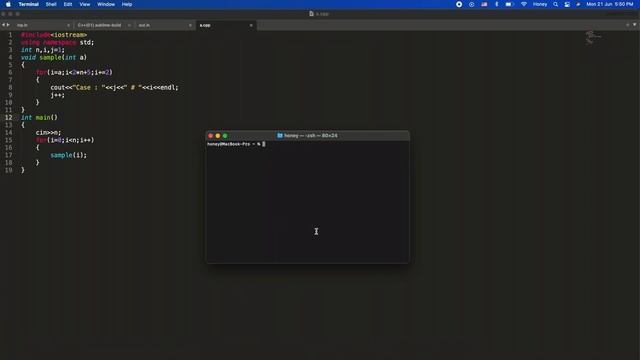The image size is (640, 360).
Task: Open the Wi-Fi status menu
Action: click(524, 4)
